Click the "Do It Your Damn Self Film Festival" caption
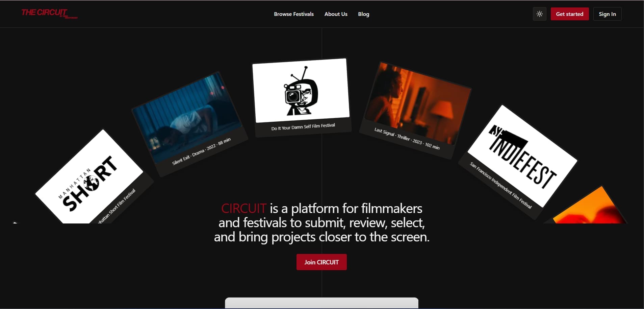Image resolution: width=644 pixels, height=309 pixels. coord(303,127)
